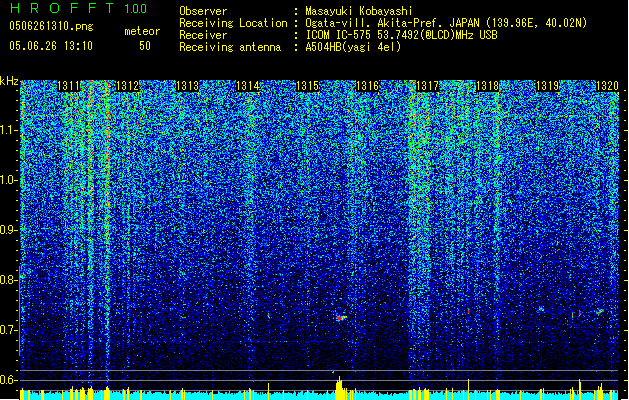Click observer name Masayuki Kobayashi
629x400 pixels.
358,11
